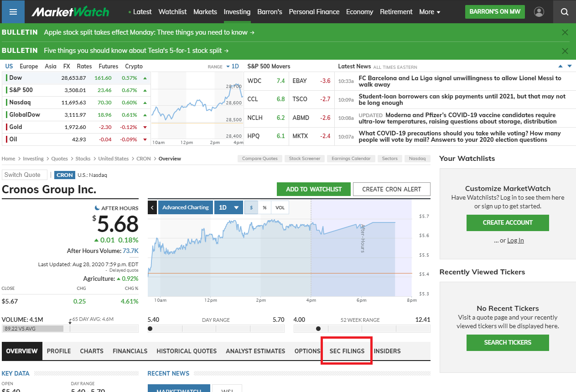Select the FX markets tab

coord(67,67)
